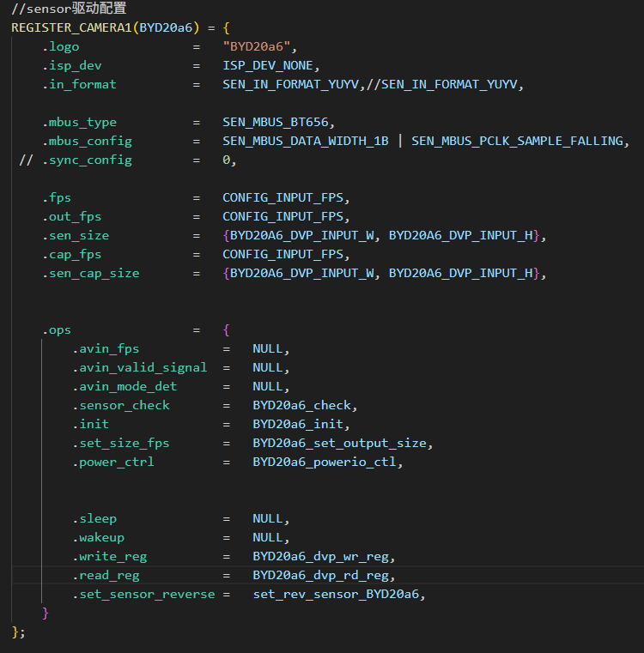Click the commented ".sync_config" field

click(87, 160)
